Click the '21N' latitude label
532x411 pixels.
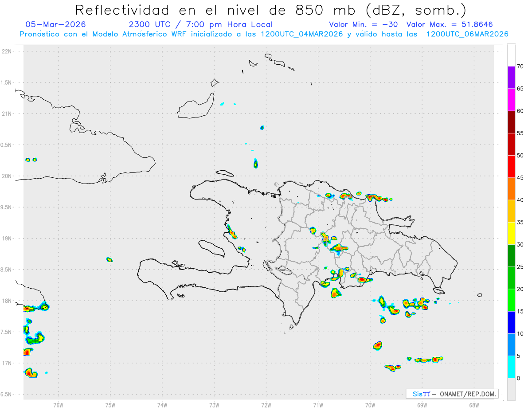tap(8, 114)
